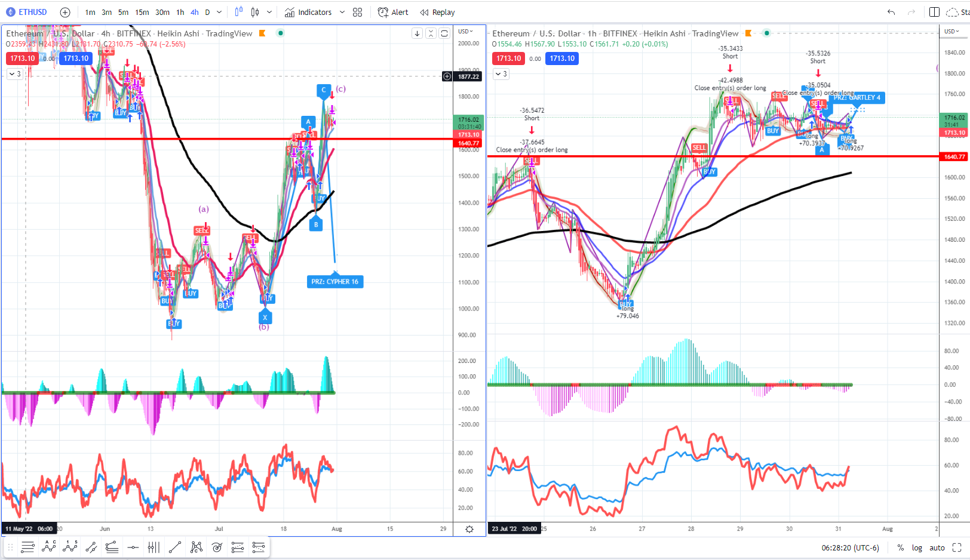Image resolution: width=970 pixels, height=560 pixels.
Task: Select the Fibonacci spiral tool
Action: tap(217, 547)
